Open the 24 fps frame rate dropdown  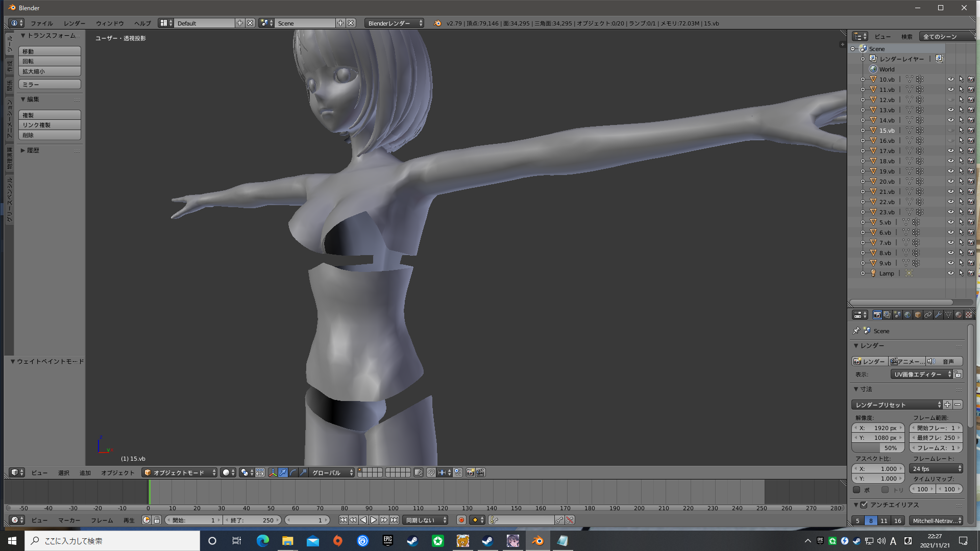click(936, 468)
